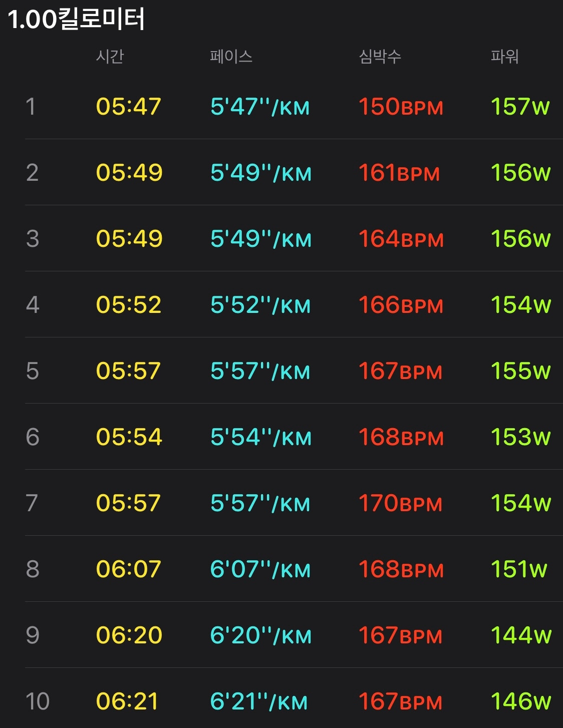Tap pace 6'07''/KM in split 8
This screenshot has height=728, width=563.
pos(260,569)
